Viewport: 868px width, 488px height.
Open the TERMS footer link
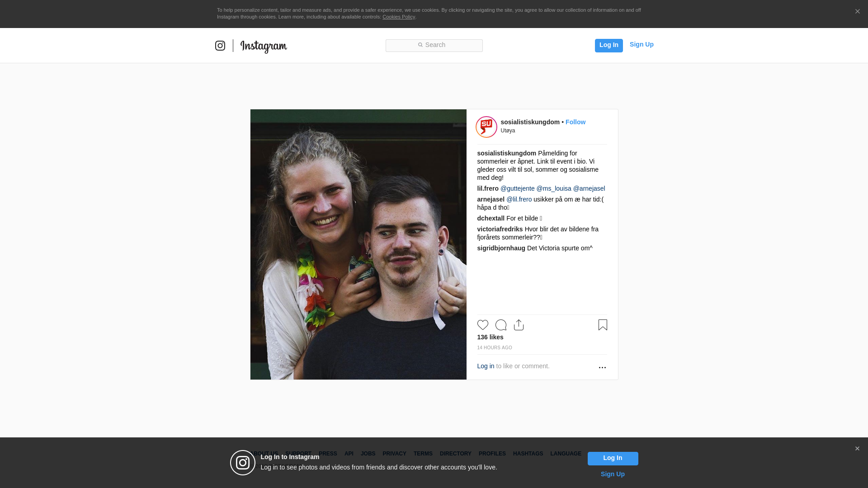coord(423,454)
